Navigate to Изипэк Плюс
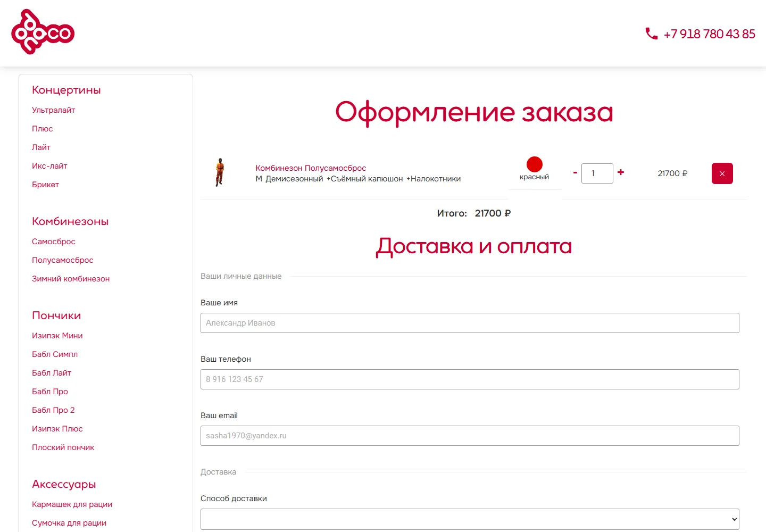The width and height of the screenshot is (766, 532). click(57, 429)
